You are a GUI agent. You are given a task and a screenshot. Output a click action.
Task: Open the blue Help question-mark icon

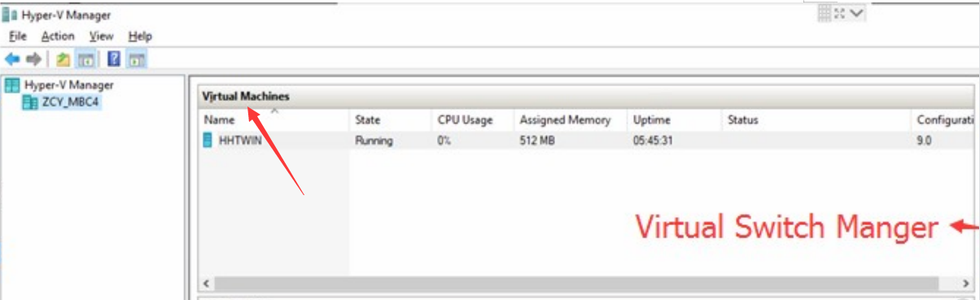114,59
